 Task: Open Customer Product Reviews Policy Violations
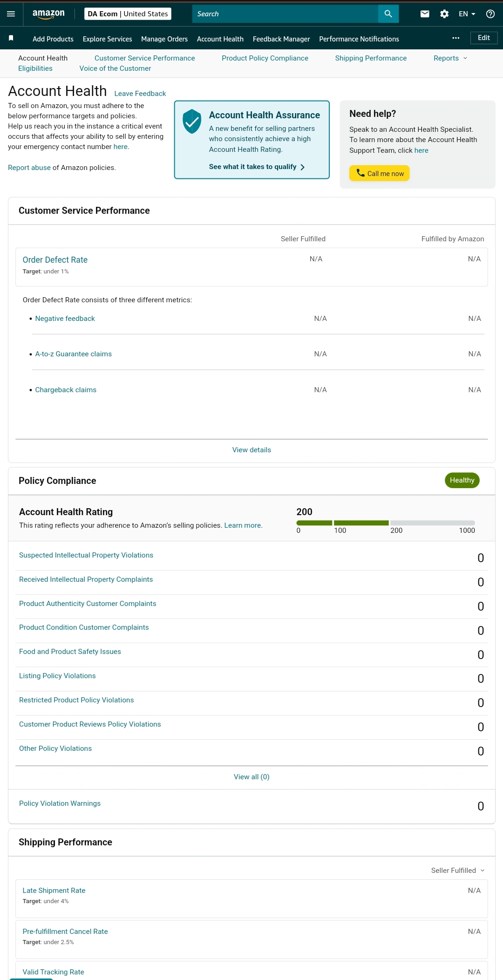point(90,724)
